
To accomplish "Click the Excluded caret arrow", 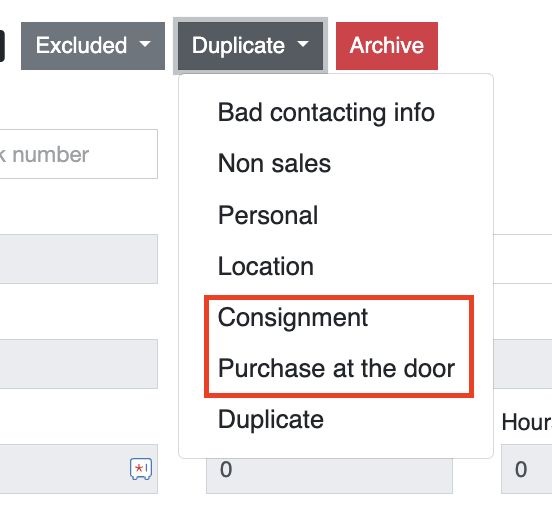I will point(145,44).
